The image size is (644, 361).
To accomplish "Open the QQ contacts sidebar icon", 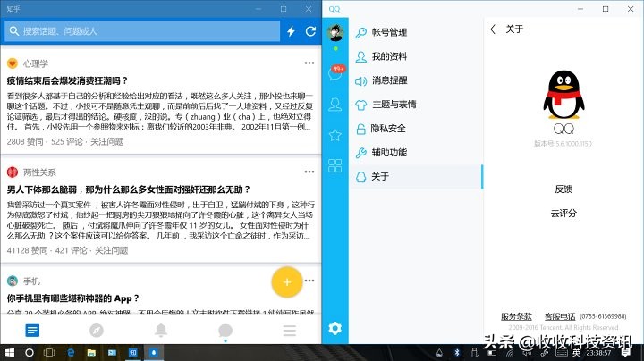I will pos(335,105).
